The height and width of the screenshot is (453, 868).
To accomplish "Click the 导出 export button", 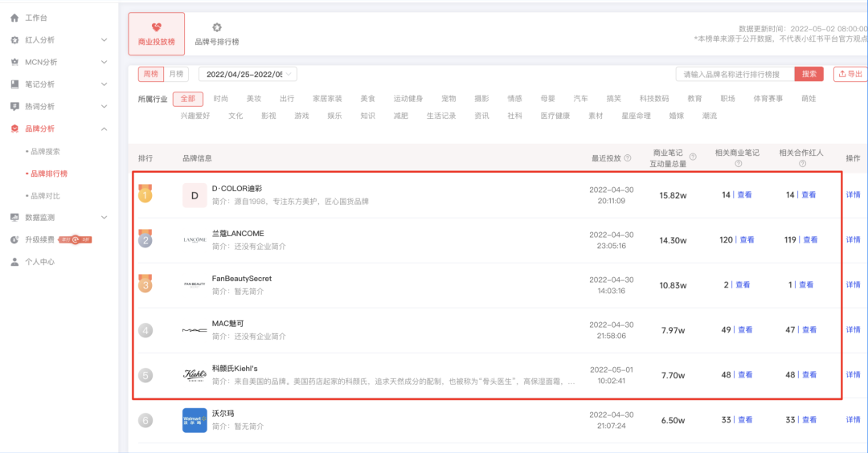I will (851, 74).
